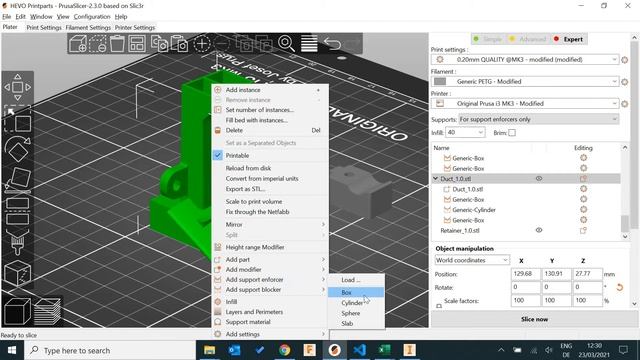Toggle visibility eye for Duct_1.0.stl
This screenshot has height=360, width=640.
click(x=539, y=178)
